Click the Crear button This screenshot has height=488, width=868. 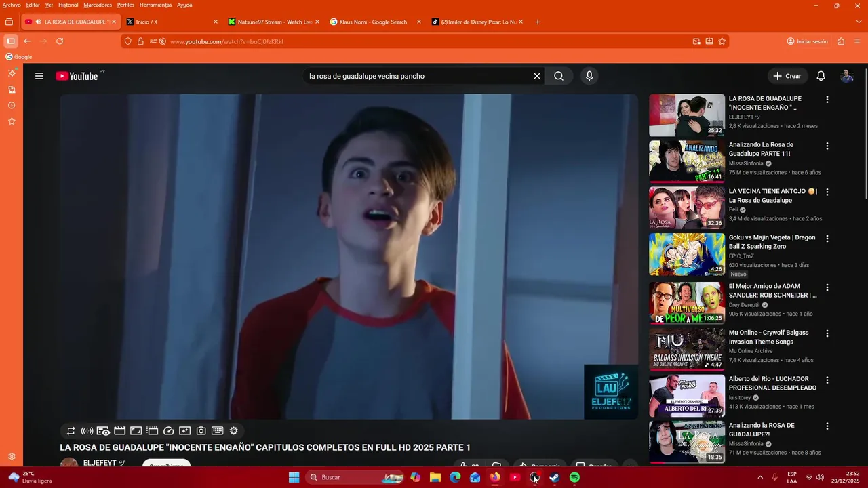(x=787, y=76)
